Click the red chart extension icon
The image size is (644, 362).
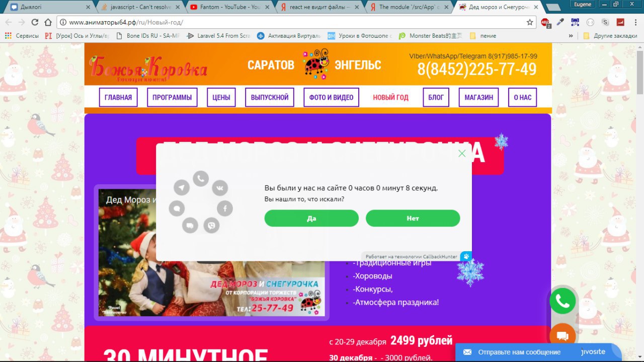point(620,22)
